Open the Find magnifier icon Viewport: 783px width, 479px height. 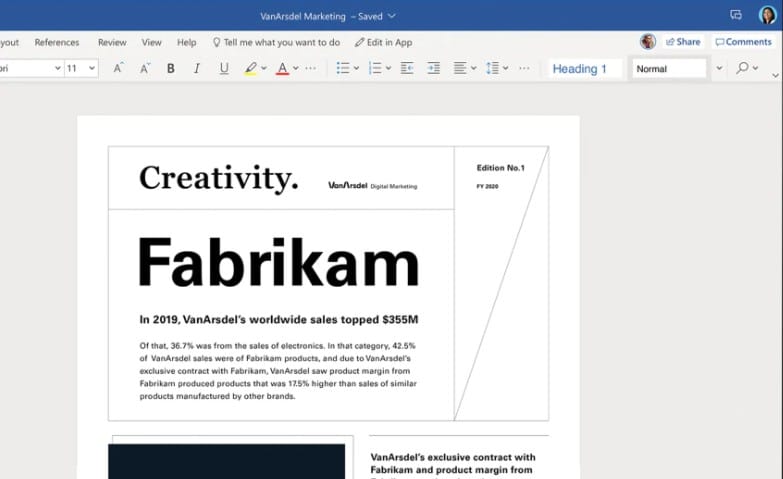point(742,68)
